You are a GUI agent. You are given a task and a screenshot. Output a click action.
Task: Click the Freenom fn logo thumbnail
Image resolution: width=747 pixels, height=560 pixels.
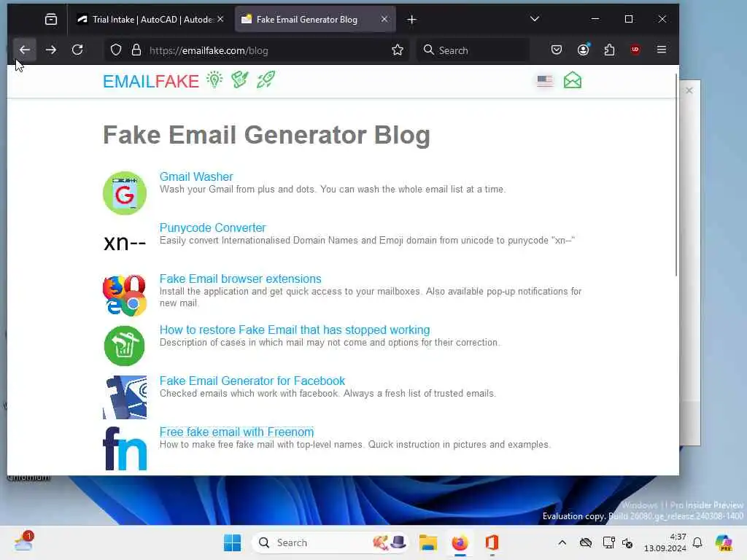[x=124, y=448]
